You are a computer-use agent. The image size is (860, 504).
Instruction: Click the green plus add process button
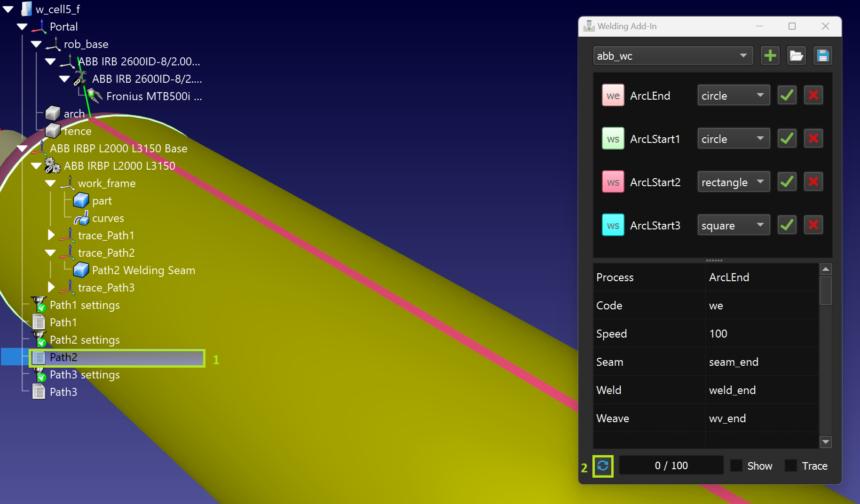tap(770, 56)
